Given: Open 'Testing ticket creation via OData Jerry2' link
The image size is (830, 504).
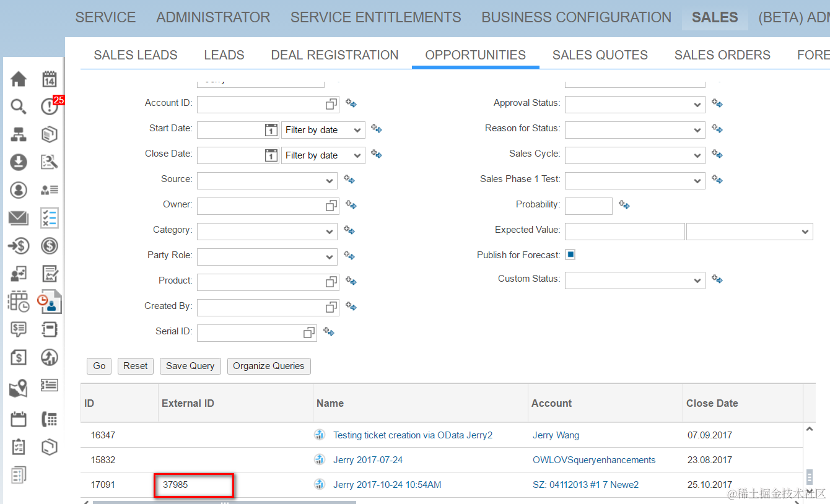Looking at the screenshot, I should click(413, 435).
